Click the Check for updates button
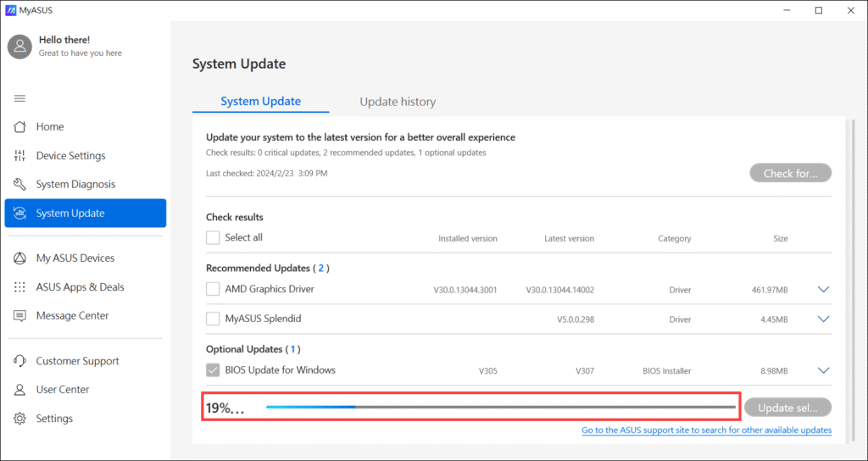The height and width of the screenshot is (461, 868). (790, 174)
